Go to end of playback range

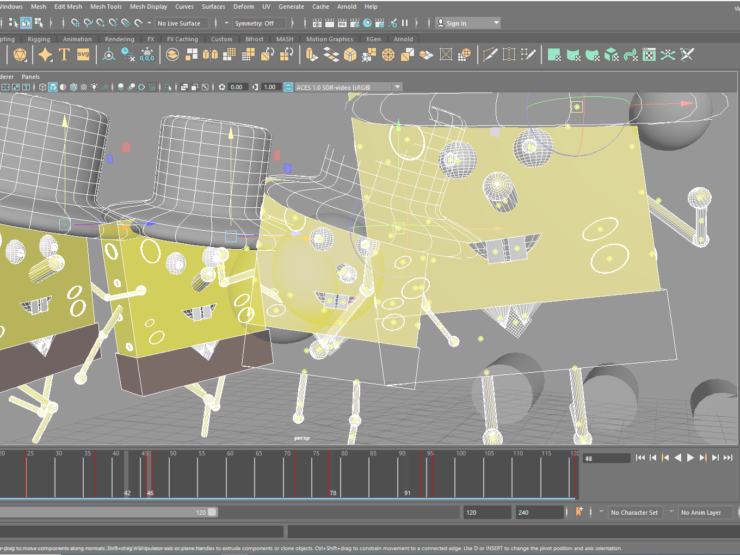click(728, 457)
